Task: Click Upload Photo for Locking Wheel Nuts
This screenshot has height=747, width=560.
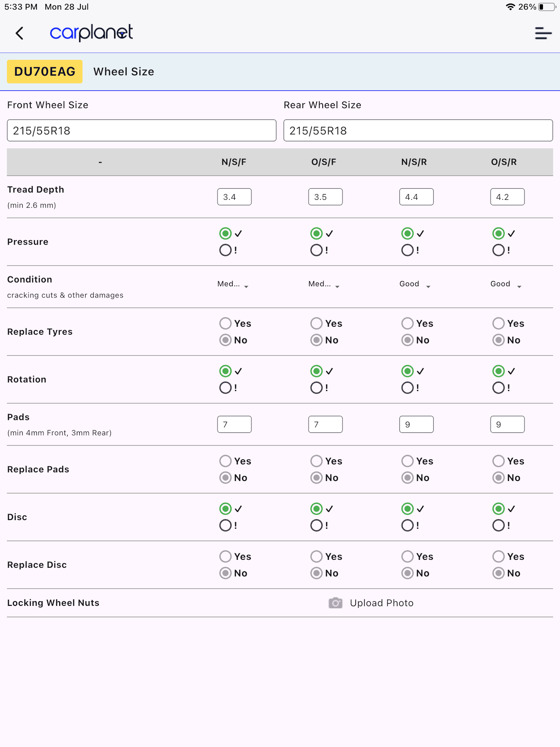Action: click(381, 603)
